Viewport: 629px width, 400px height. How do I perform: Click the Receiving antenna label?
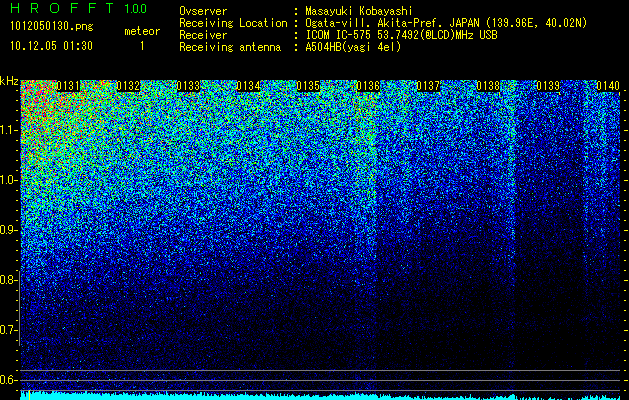point(230,47)
